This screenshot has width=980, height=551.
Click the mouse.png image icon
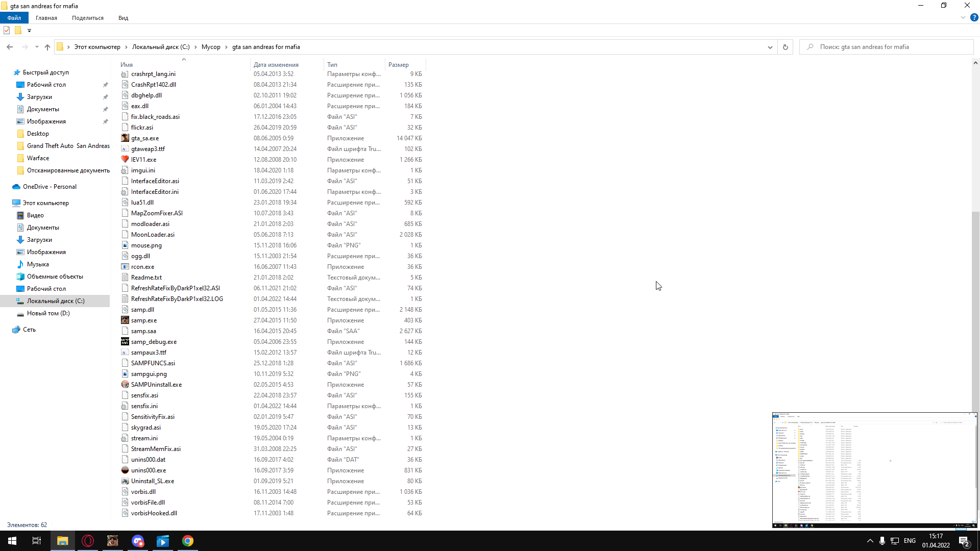click(x=125, y=245)
